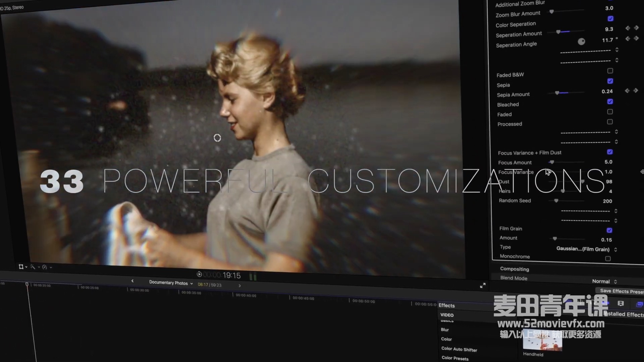644x362 pixels.
Task: Open dashed popup directly under Seperation Angle
Action: (x=589, y=51)
